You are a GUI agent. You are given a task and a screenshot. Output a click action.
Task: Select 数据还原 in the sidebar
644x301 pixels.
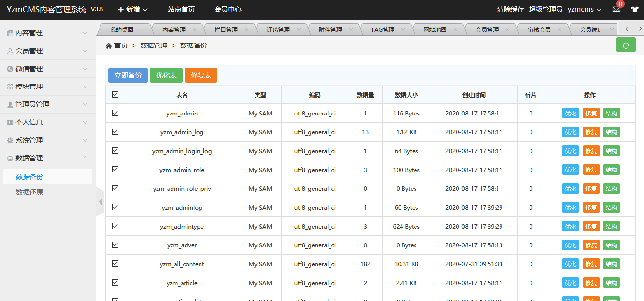pyautogui.click(x=29, y=192)
